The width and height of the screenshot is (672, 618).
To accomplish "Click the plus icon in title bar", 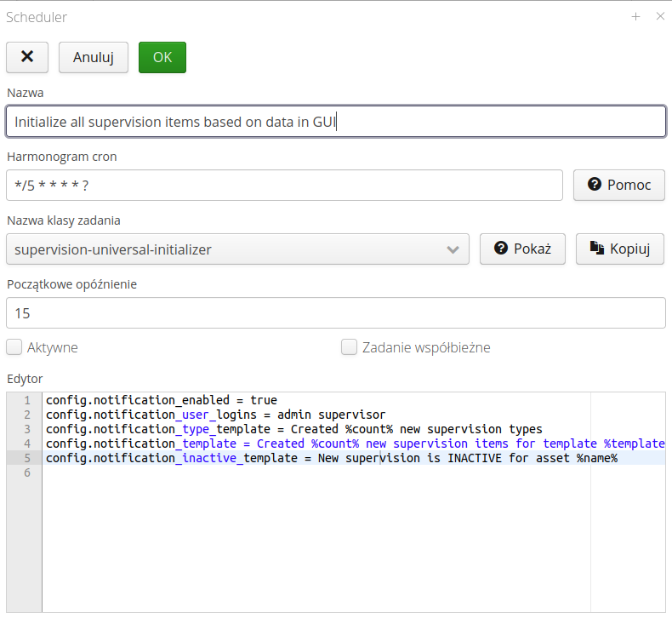I will coord(635,16).
